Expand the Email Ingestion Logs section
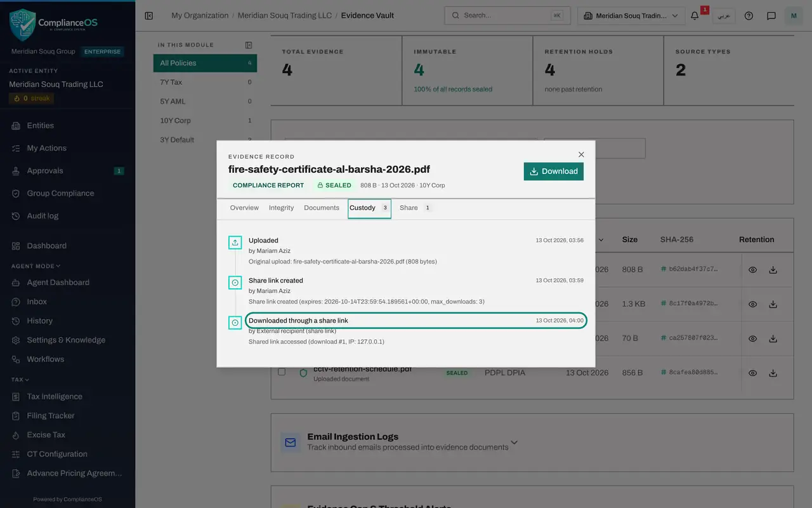The image size is (812, 508). [x=514, y=442]
